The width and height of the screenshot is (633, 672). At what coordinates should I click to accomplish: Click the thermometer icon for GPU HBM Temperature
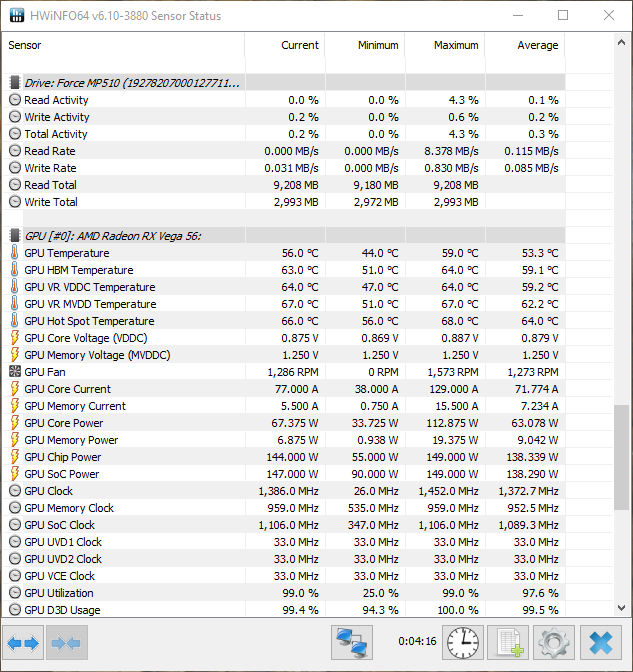click(15, 270)
